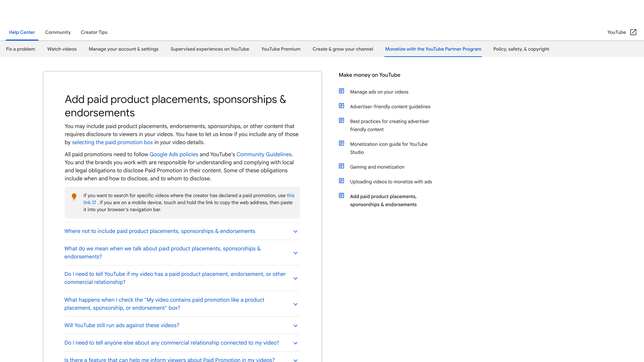Click article icon beside Gaming and monetization
Image resolution: width=644 pixels, height=362 pixels.
click(x=341, y=166)
